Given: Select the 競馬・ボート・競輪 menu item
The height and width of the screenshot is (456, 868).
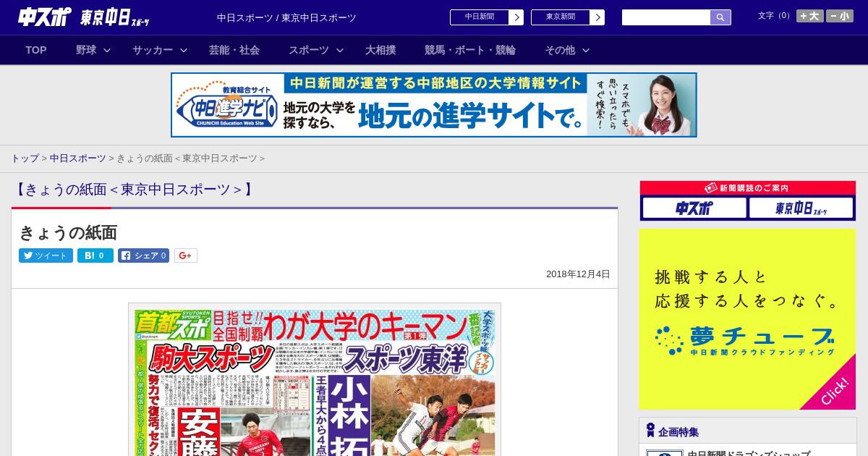Looking at the screenshot, I should click(470, 50).
